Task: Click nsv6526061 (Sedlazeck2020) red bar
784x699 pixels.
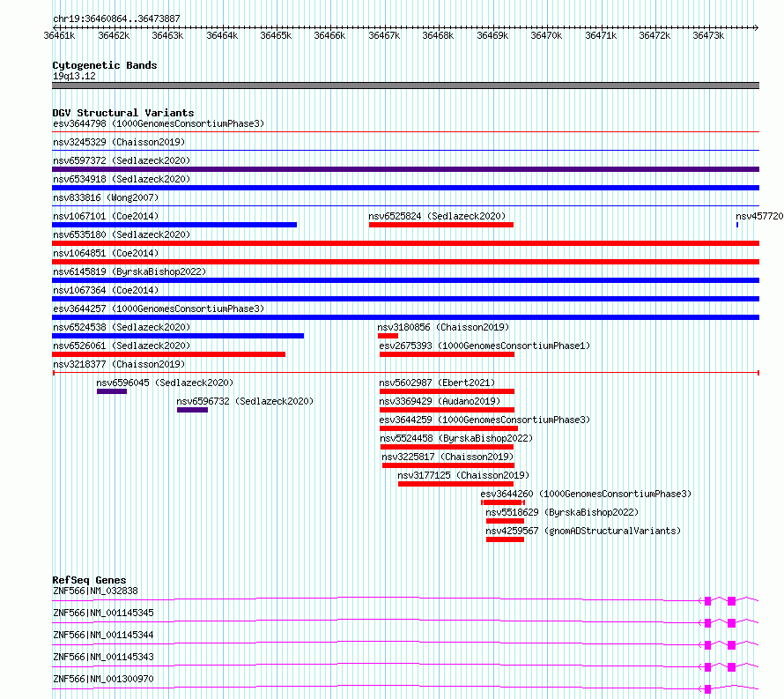Action: tap(168, 354)
